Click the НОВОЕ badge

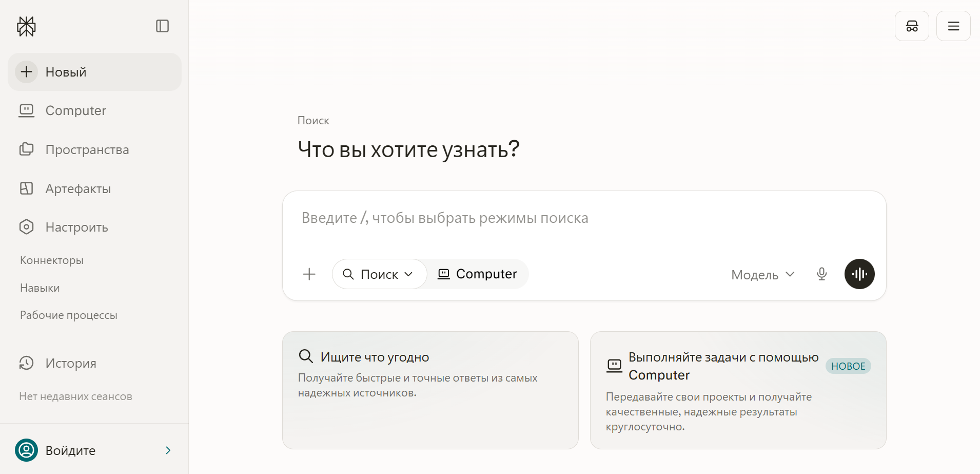tap(848, 366)
